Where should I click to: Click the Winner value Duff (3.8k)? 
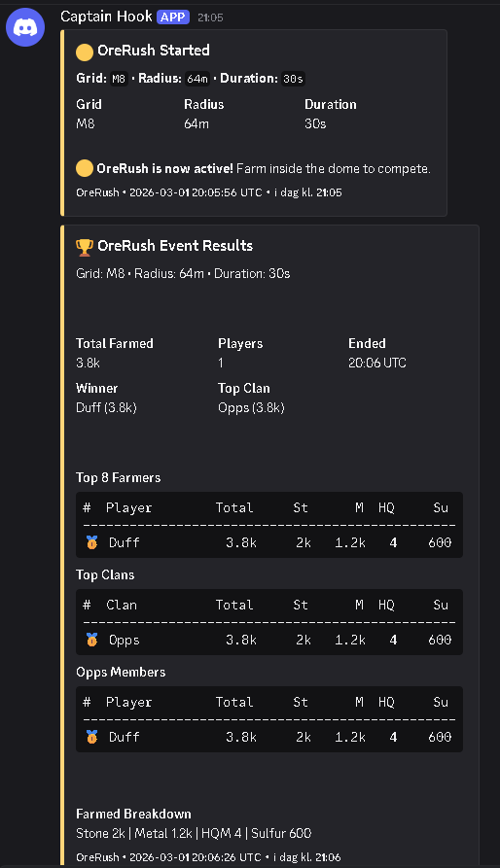[106, 408]
